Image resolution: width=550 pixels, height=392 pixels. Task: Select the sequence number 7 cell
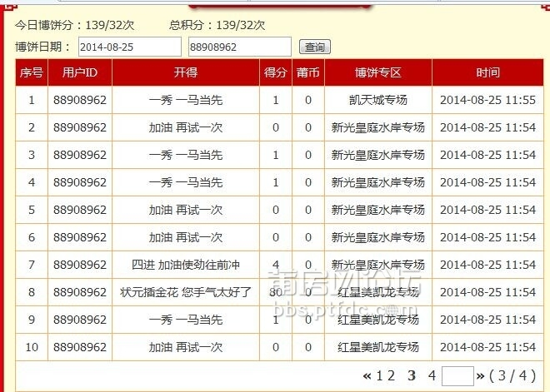point(32,265)
